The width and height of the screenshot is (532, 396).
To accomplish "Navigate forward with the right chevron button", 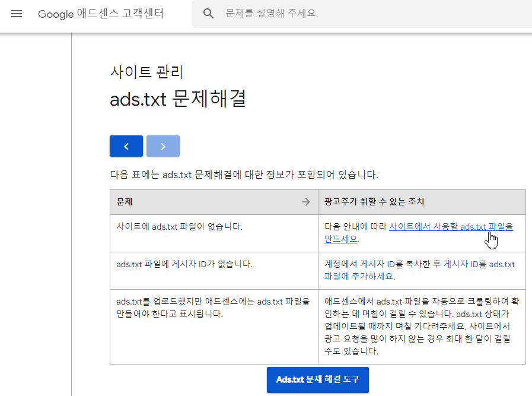I will pyautogui.click(x=163, y=145).
